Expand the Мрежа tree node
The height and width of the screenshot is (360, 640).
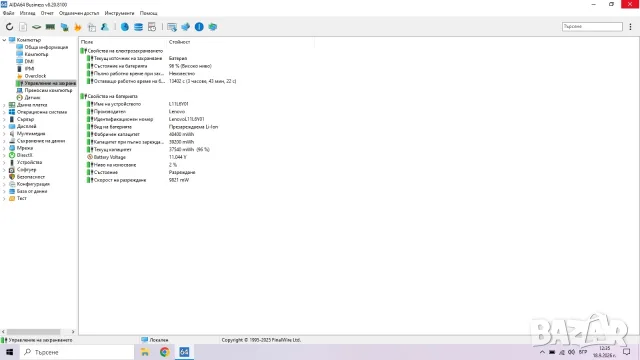click(4, 148)
